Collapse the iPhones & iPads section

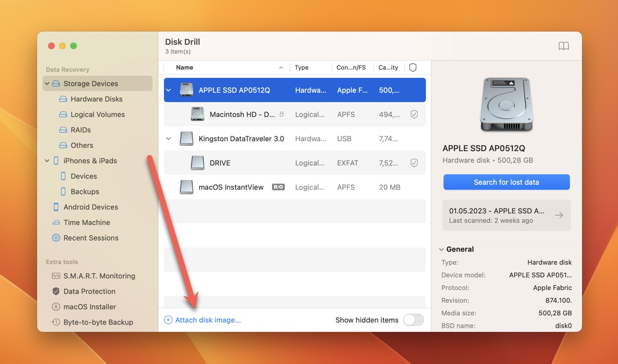pos(47,161)
